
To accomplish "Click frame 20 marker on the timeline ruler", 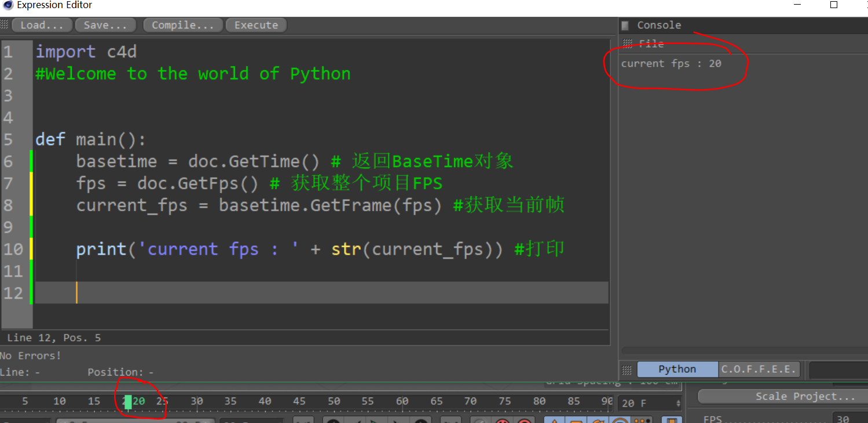I will point(129,401).
